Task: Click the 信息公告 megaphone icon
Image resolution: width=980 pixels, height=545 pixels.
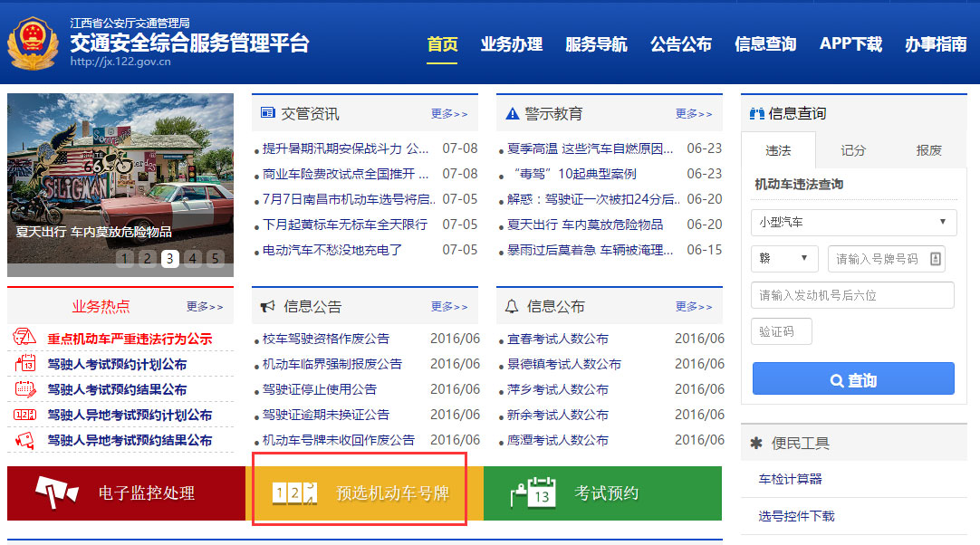Action: 267,306
